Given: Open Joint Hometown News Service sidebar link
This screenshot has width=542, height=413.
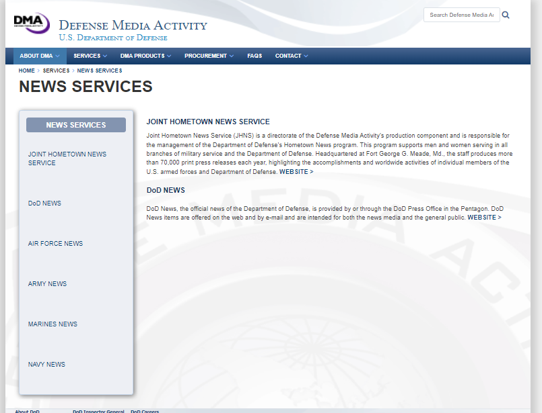Looking at the screenshot, I should click(x=67, y=159).
